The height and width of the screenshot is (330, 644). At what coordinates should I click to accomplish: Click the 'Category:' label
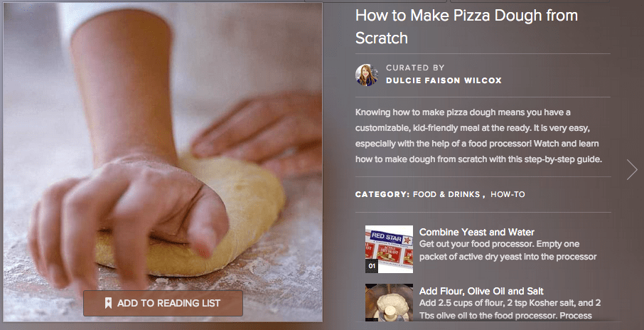[382, 194]
